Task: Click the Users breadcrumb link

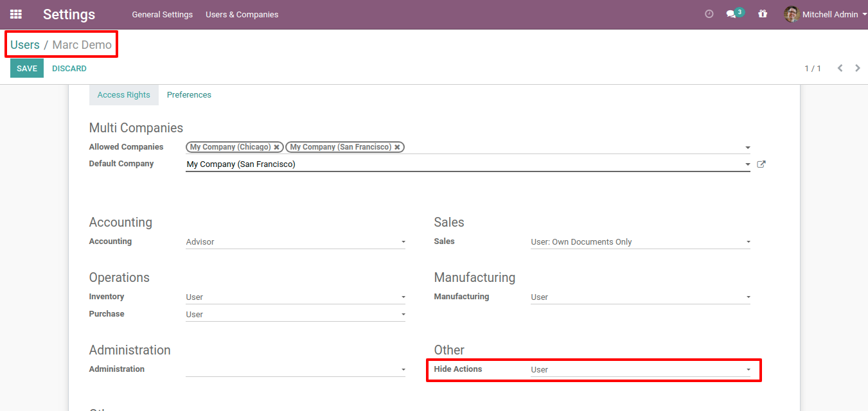Action: (x=25, y=45)
